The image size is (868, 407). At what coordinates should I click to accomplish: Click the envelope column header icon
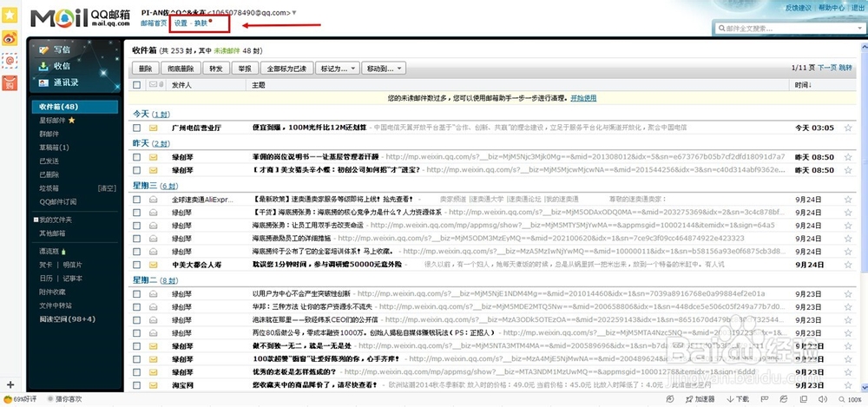click(154, 85)
